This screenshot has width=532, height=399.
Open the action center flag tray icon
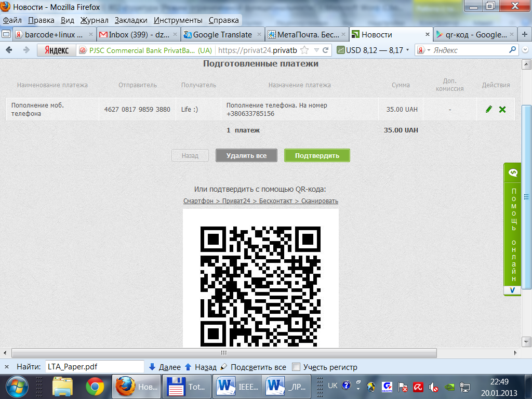click(403, 387)
